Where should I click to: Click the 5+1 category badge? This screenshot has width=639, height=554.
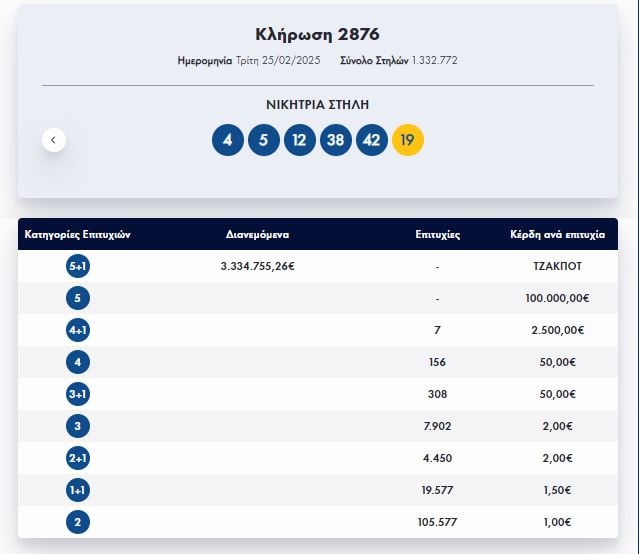pyautogui.click(x=78, y=266)
